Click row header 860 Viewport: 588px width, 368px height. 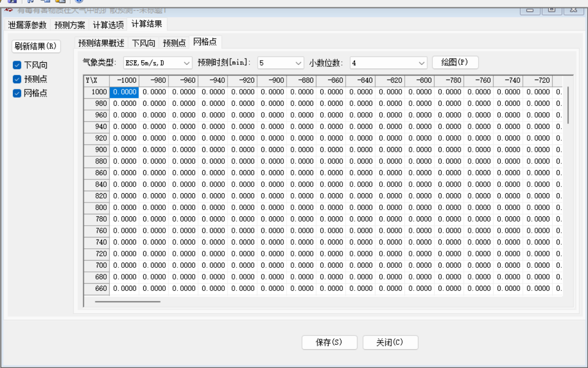pos(97,173)
